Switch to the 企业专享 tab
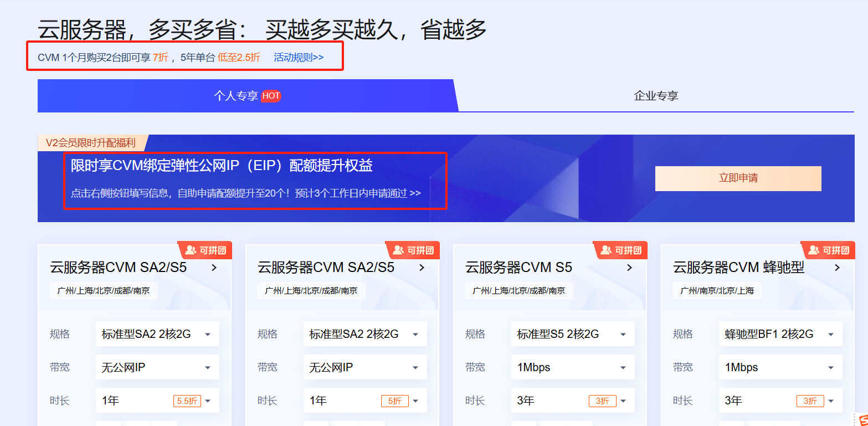 point(656,96)
